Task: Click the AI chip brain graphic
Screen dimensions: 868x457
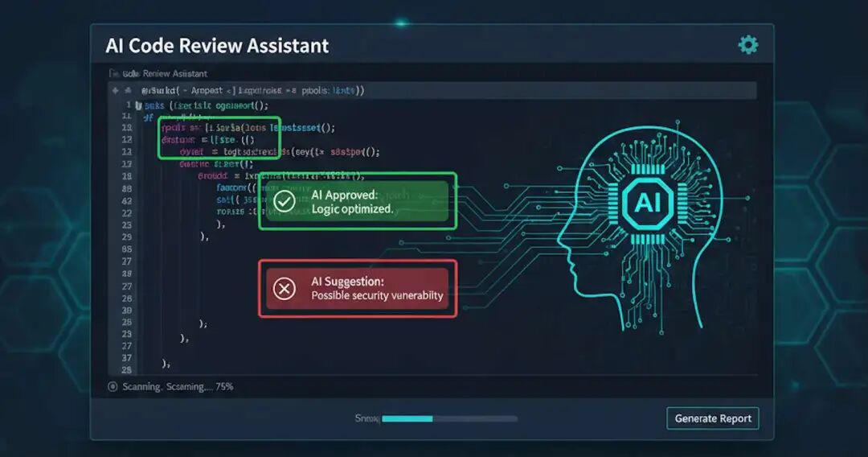Action: [x=648, y=203]
